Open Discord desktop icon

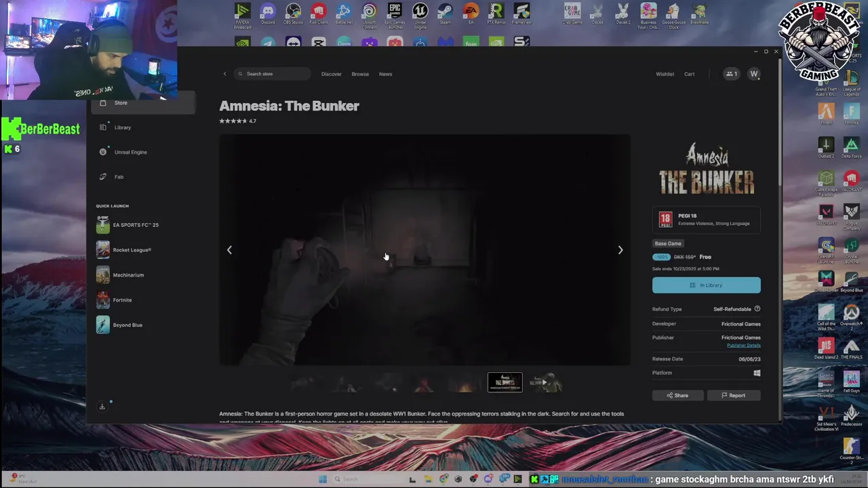click(268, 14)
